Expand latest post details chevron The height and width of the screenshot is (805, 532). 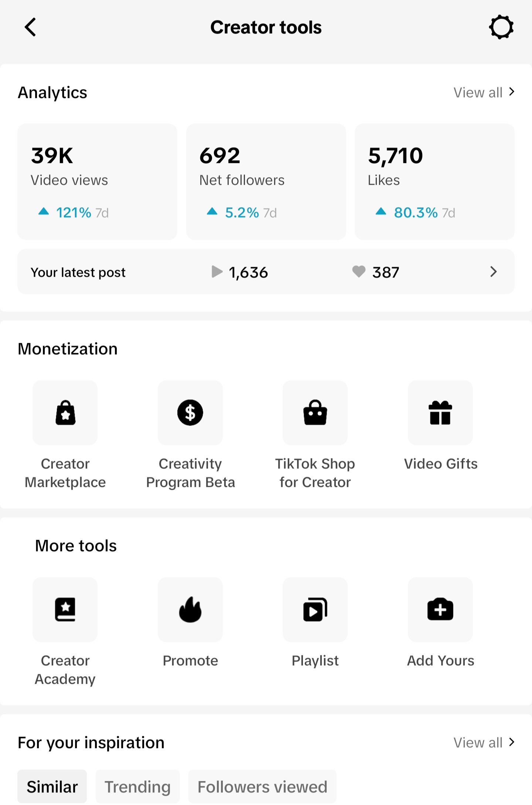click(x=494, y=272)
